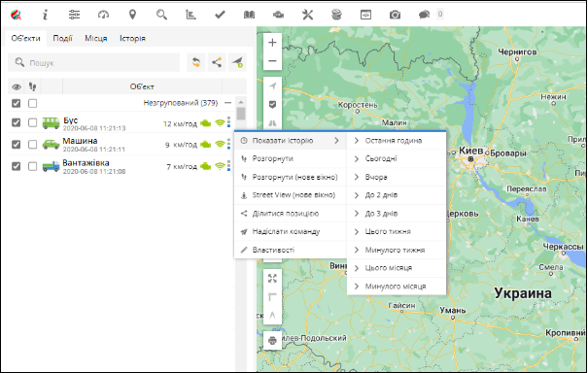The height and width of the screenshot is (373, 588).
Task: Click the engine status icon in Вантажівка row
Action: (205, 166)
